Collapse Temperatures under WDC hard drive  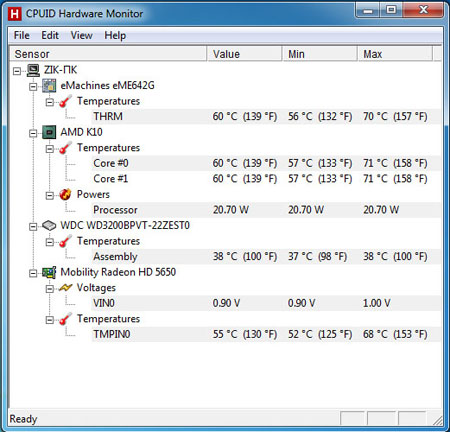(49, 242)
